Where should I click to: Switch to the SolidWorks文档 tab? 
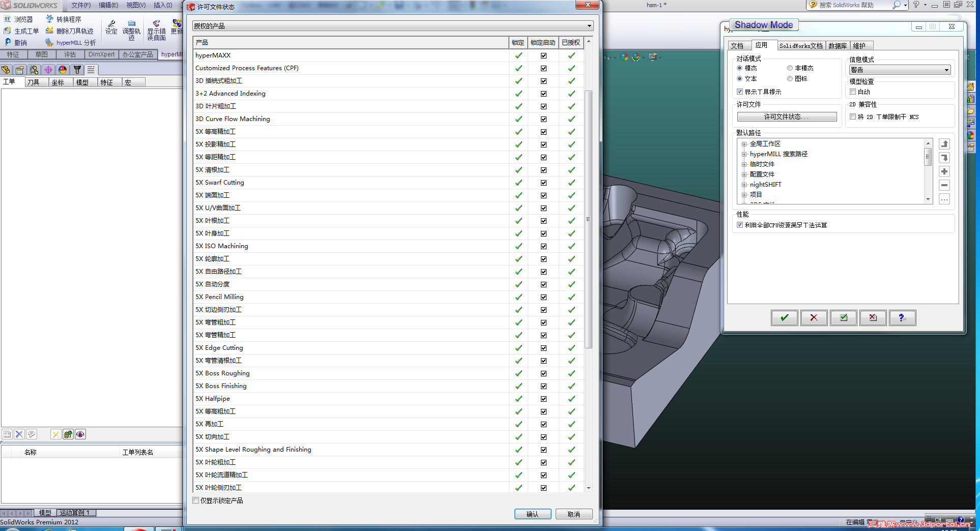[801, 46]
